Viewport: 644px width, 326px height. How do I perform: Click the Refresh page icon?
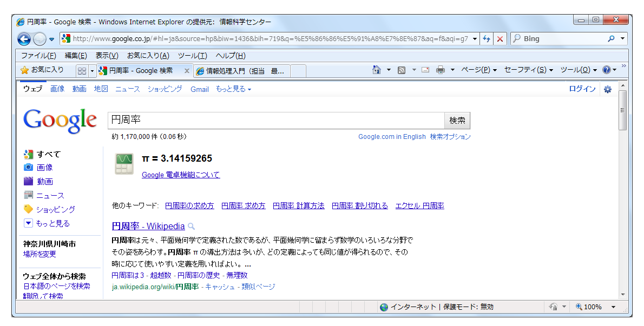487,39
